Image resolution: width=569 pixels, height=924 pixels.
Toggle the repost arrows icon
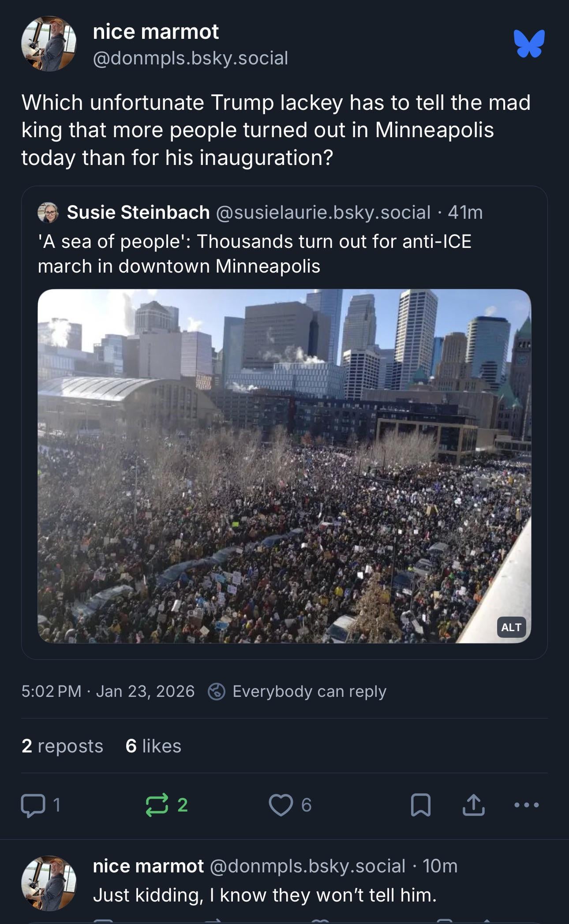point(157,805)
